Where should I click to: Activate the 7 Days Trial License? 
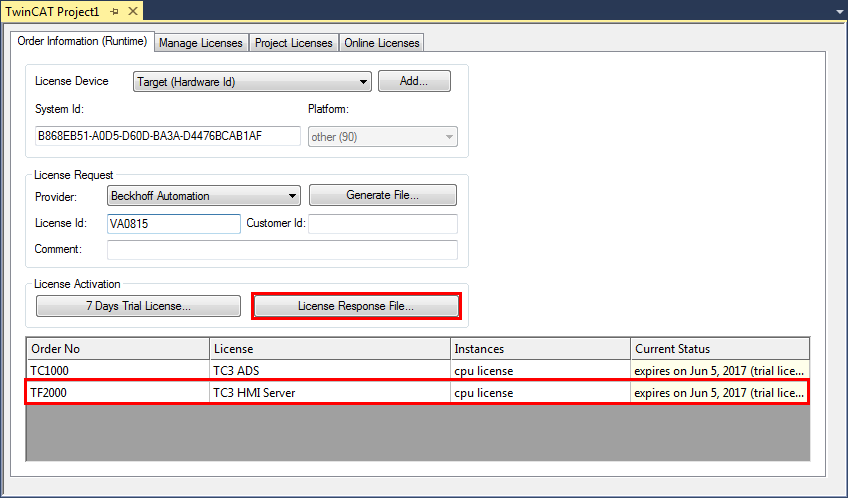[138, 306]
